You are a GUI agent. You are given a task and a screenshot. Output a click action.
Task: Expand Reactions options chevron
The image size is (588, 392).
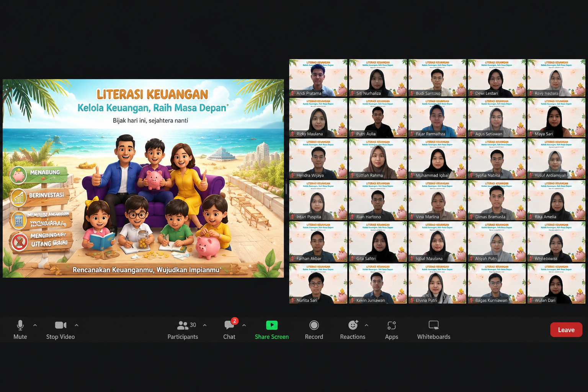(x=366, y=325)
